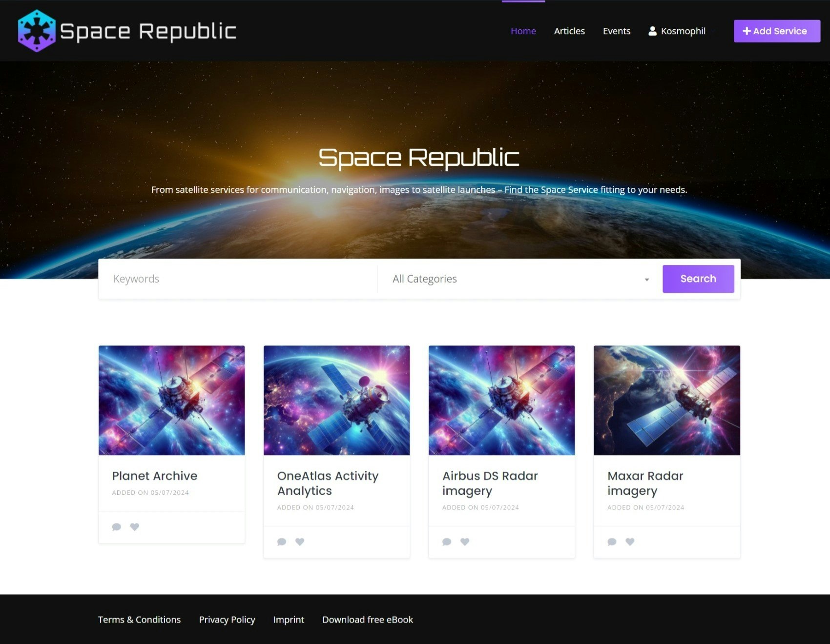
Task: Open the All Categories dropdown
Action: pos(520,279)
